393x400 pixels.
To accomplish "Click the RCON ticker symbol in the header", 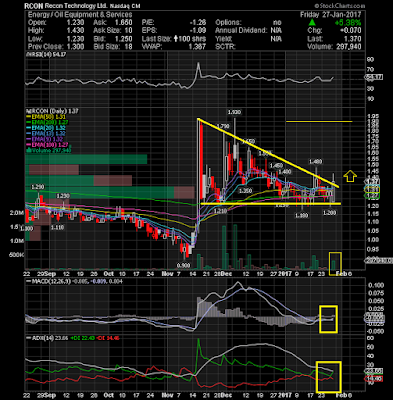I will (33, 6).
